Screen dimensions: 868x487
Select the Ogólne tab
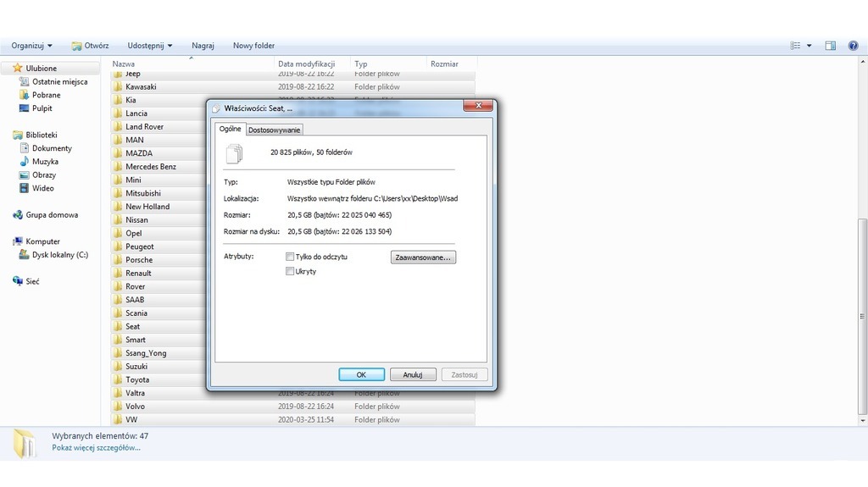pos(231,129)
